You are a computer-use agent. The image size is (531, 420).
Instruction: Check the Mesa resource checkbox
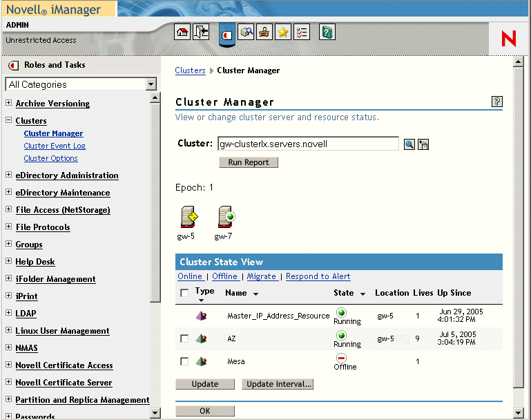point(184,361)
